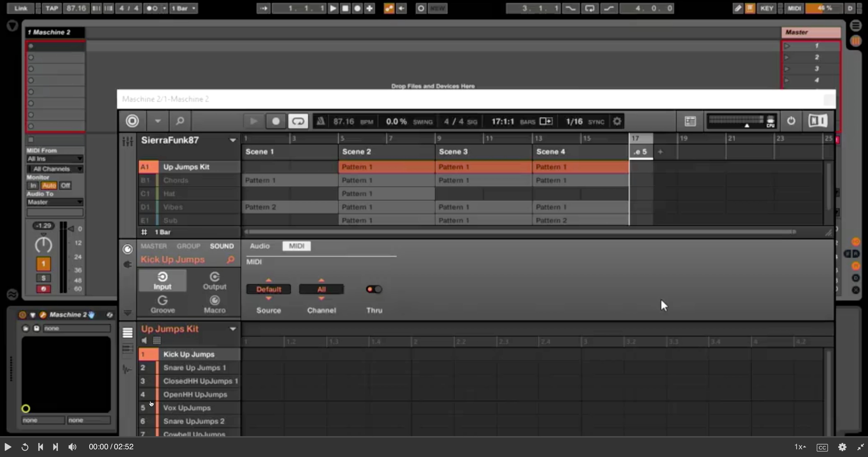Select Scene 3 header

click(453, 152)
